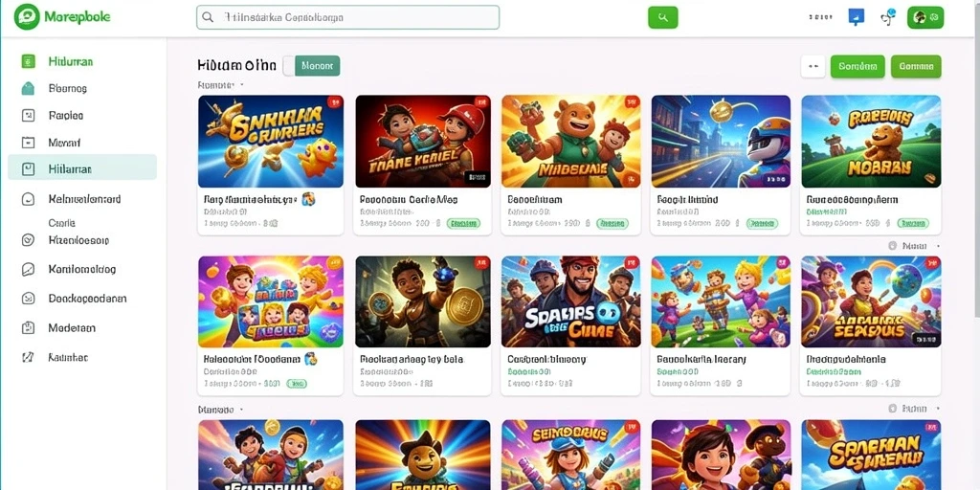Toggle the switch left of the teal button
The height and width of the screenshot is (490, 980).
pyautogui.click(x=289, y=66)
